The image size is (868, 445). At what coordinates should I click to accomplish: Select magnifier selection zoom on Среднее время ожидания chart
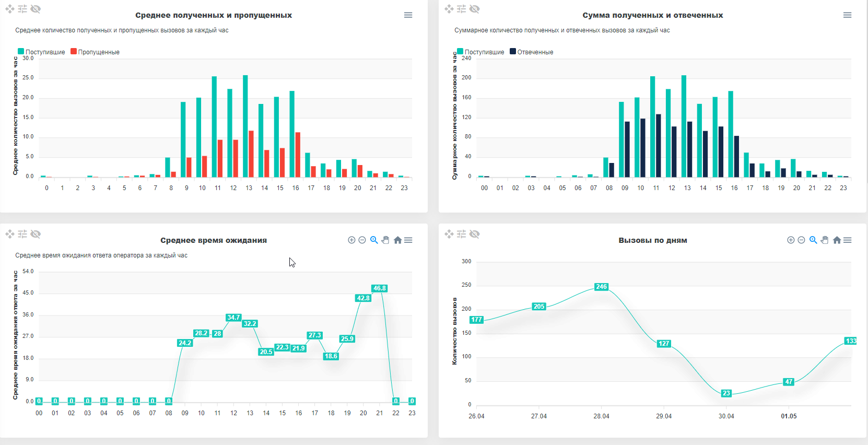pos(374,240)
